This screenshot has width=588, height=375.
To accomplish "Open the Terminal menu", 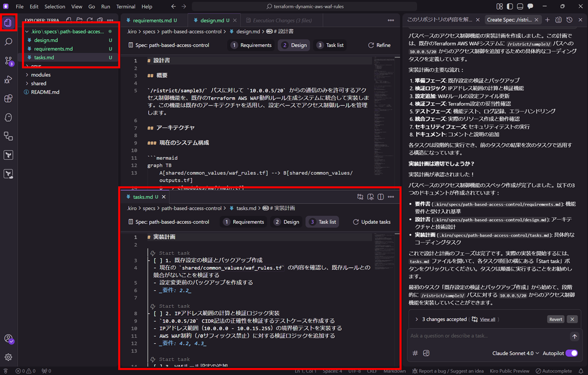I will coord(125,6).
